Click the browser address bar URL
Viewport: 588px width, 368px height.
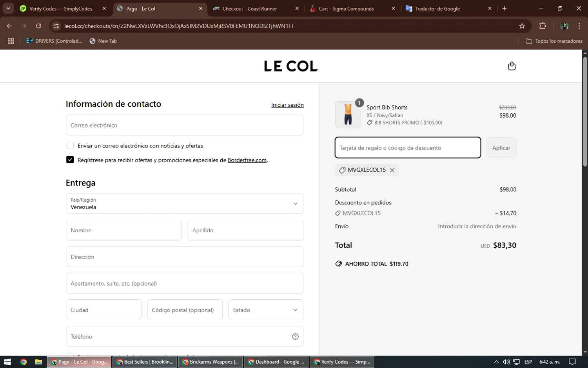point(179,26)
